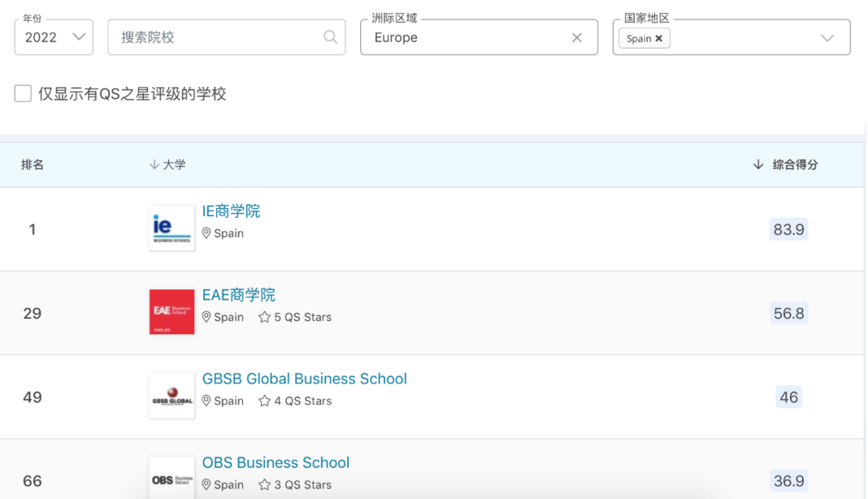Viewport: 868px width, 499px height.
Task: Click rank number 49
Action: 32,397
